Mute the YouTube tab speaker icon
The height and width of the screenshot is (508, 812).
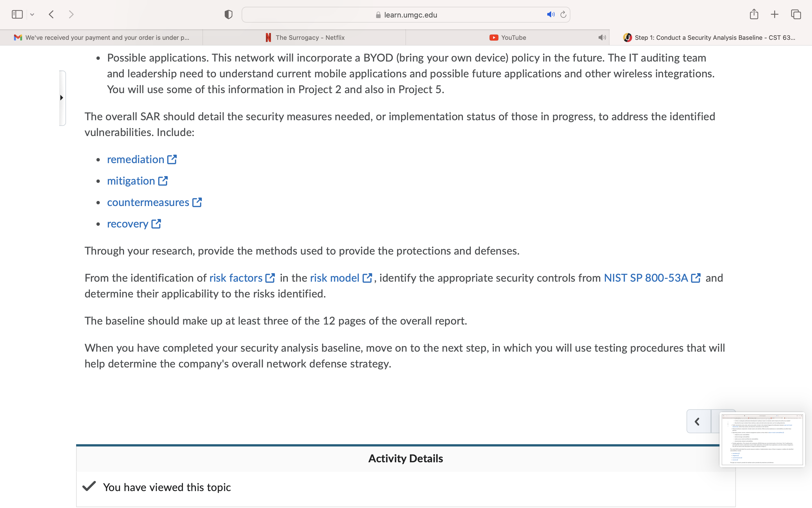pyautogui.click(x=602, y=38)
